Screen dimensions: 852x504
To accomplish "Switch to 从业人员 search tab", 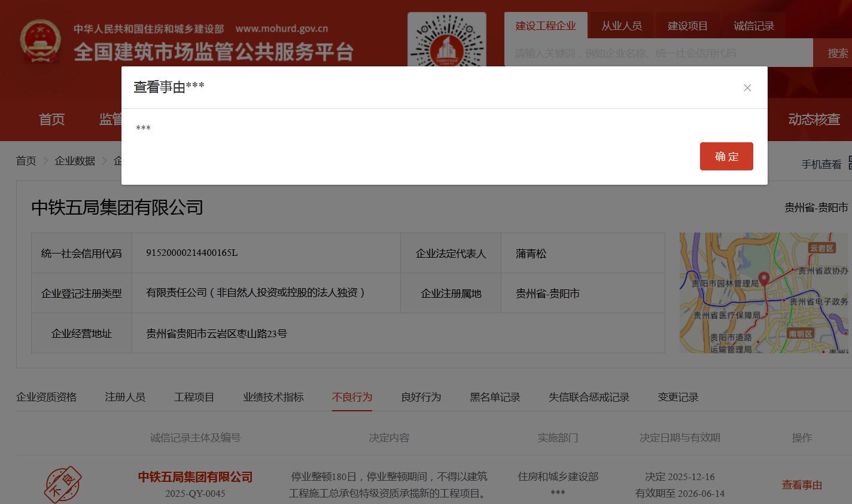I will click(621, 26).
